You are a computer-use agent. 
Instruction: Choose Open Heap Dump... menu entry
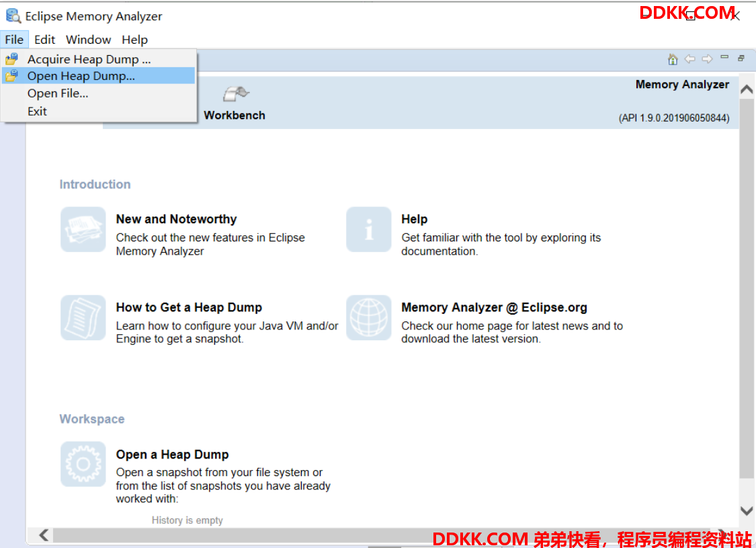[98, 76]
